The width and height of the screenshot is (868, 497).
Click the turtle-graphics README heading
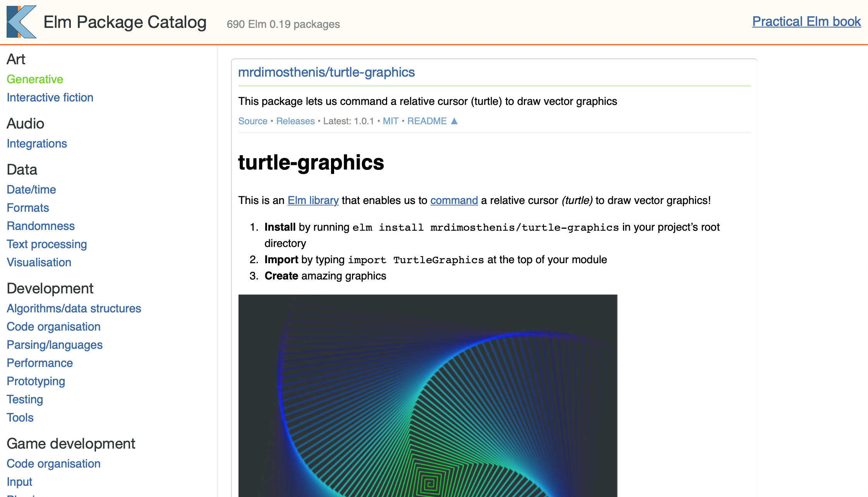click(x=311, y=162)
